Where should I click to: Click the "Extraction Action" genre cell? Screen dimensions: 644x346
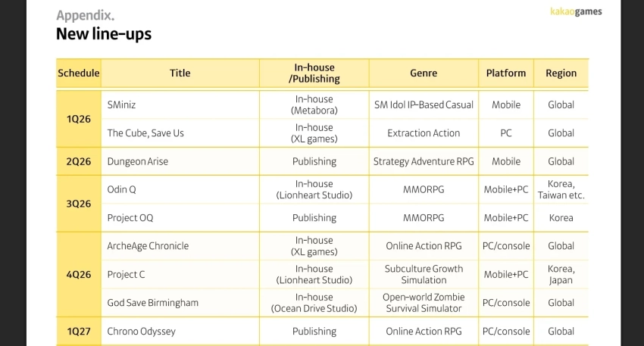pyautogui.click(x=424, y=133)
